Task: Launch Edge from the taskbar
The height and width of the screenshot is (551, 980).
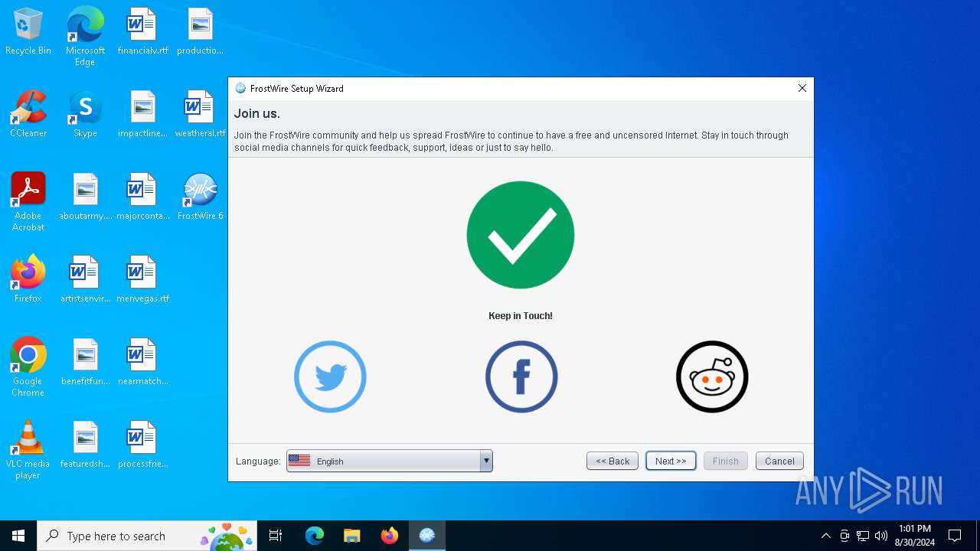Action: point(315,536)
